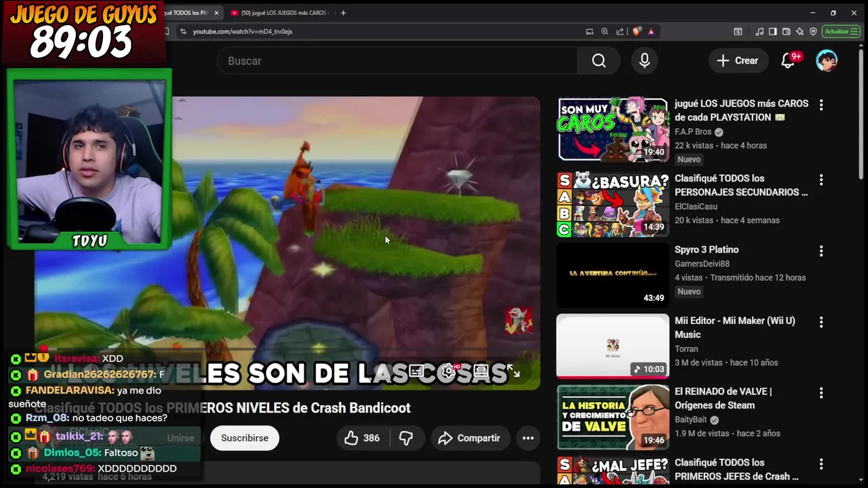Toggle subtitles in the video player

[x=416, y=371]
